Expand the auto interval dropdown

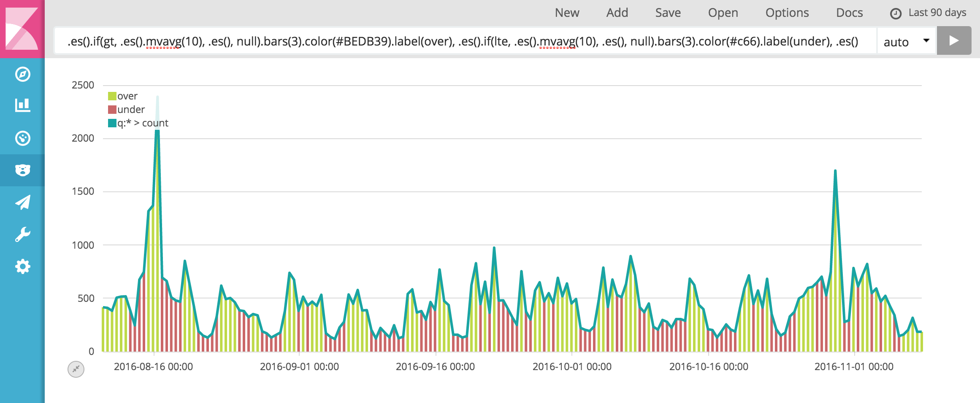(907, 41)
